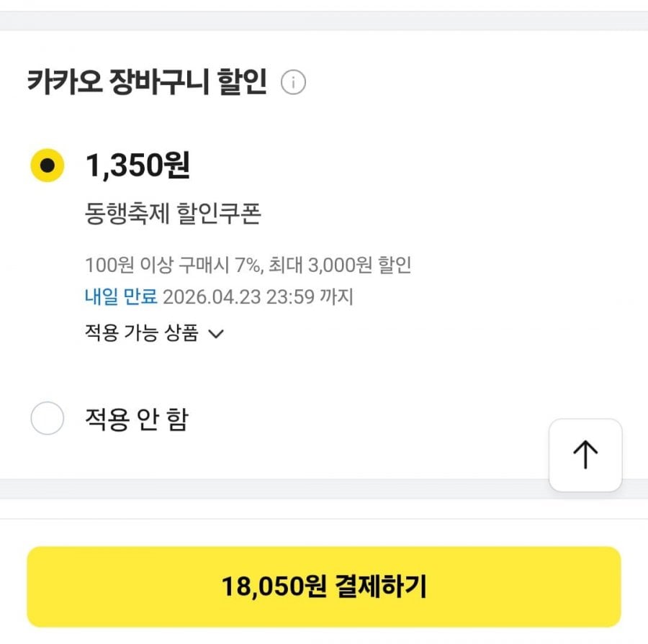
Task: Click the 적용 안 함 option text
Action: pyautogui.click(x=136, y=419)
